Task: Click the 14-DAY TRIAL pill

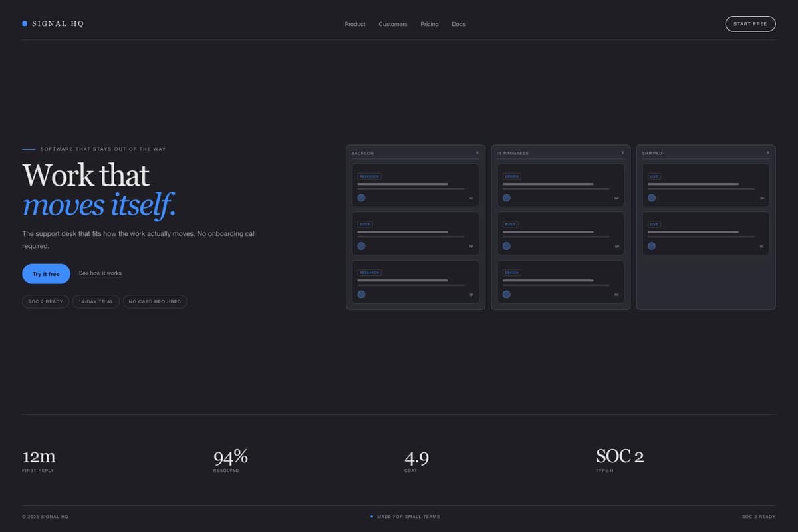Action: pos(96,301)
